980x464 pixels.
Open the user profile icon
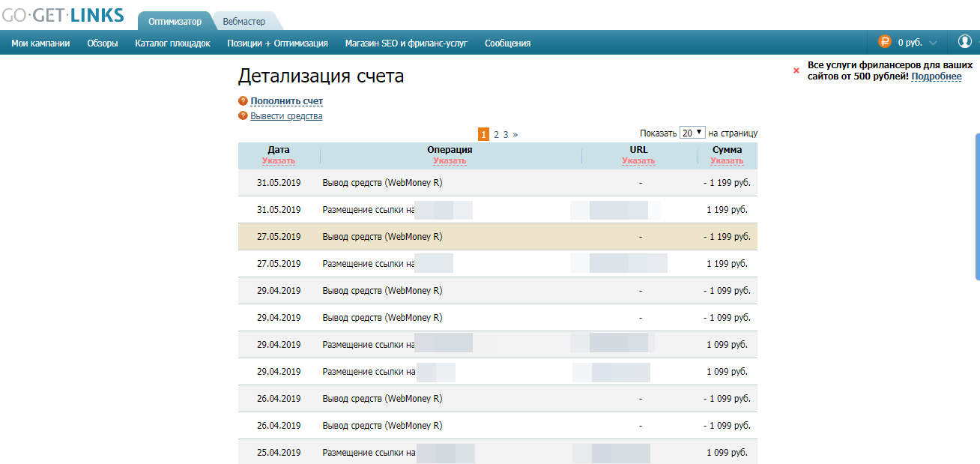click(x=964, y=42)
